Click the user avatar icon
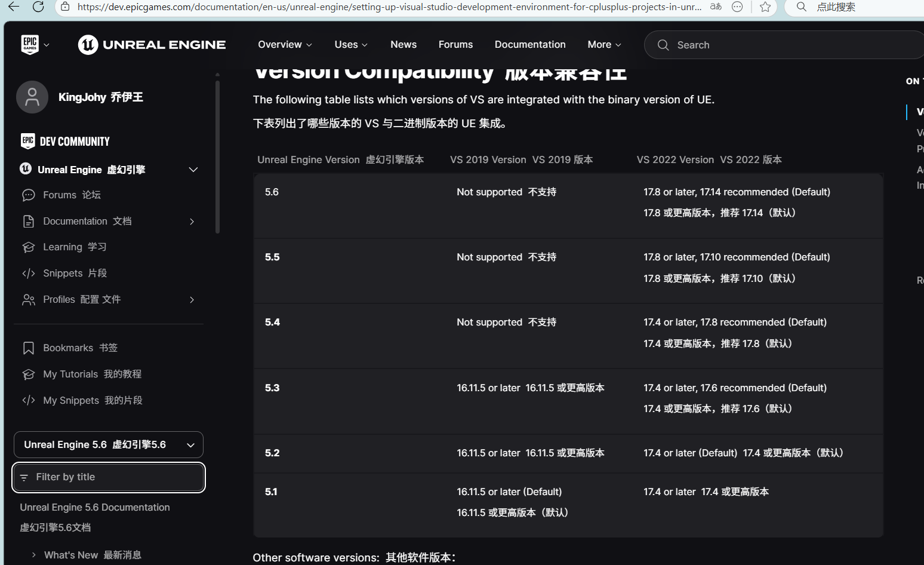The height and width of the screenshot is (565, 924). point(32,97)
